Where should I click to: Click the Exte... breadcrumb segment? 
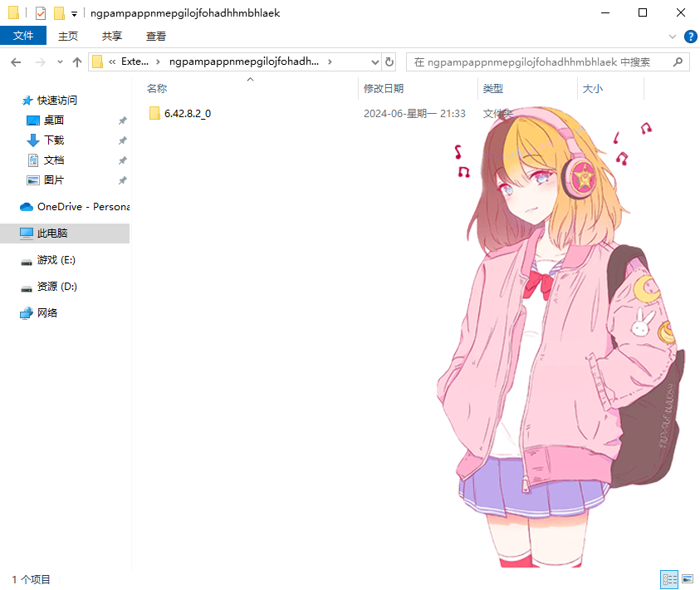click(135, 61)
